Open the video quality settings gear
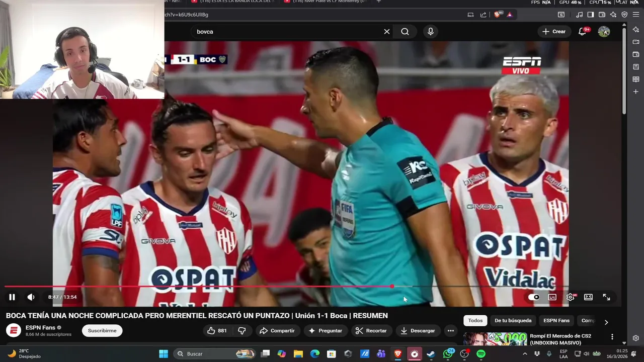The width and height of the screenshot is (644, 362). point(570,297)
